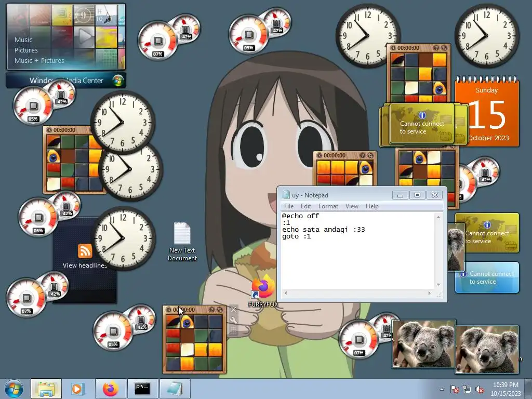The image size is (532, 399).
Task: Pause the timer on the bottom puzzle gadget
Action: (x=169, y=310)
